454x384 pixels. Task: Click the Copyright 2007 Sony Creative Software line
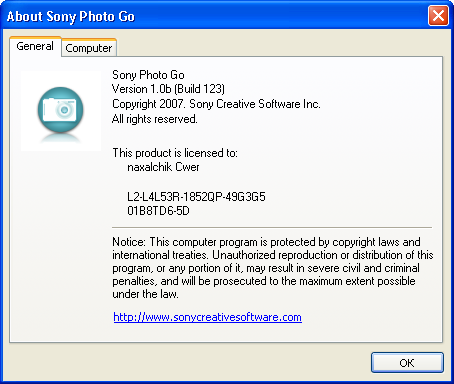click(216, 104)
